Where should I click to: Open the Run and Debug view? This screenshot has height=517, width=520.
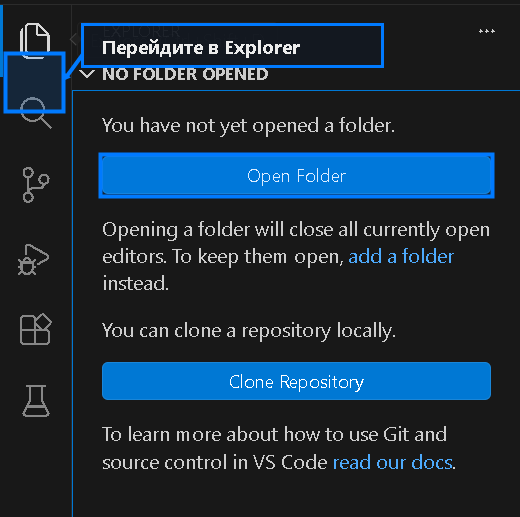(34, 259)
